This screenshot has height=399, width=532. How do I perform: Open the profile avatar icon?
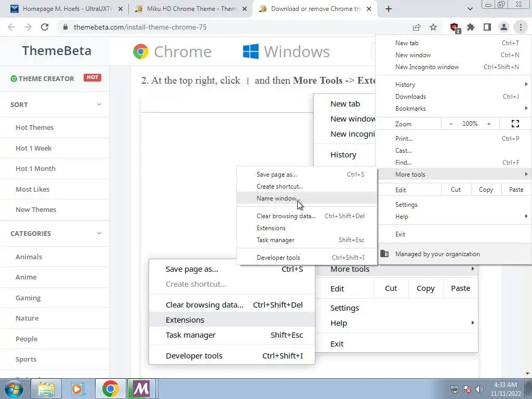pyautogui.click(x=504, y=27)
